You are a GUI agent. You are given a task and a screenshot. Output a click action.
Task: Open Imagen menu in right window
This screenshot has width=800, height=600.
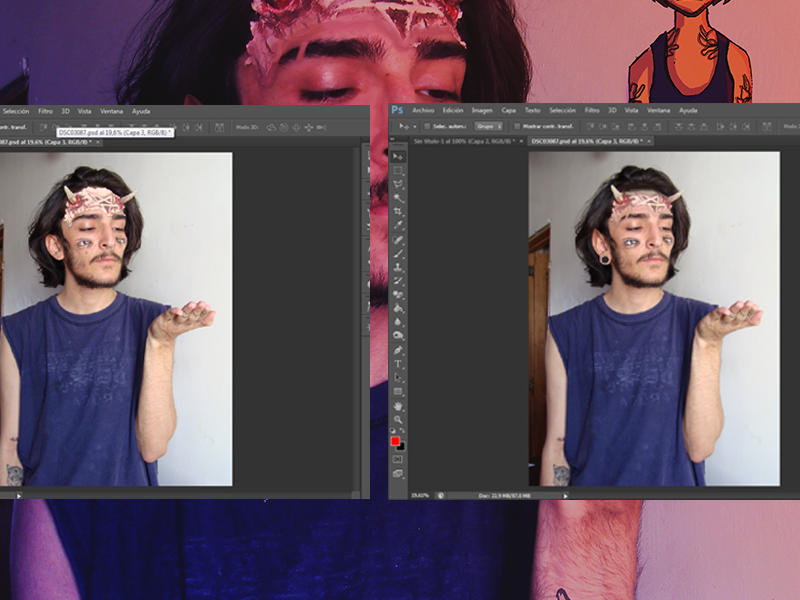click(482, 110)
